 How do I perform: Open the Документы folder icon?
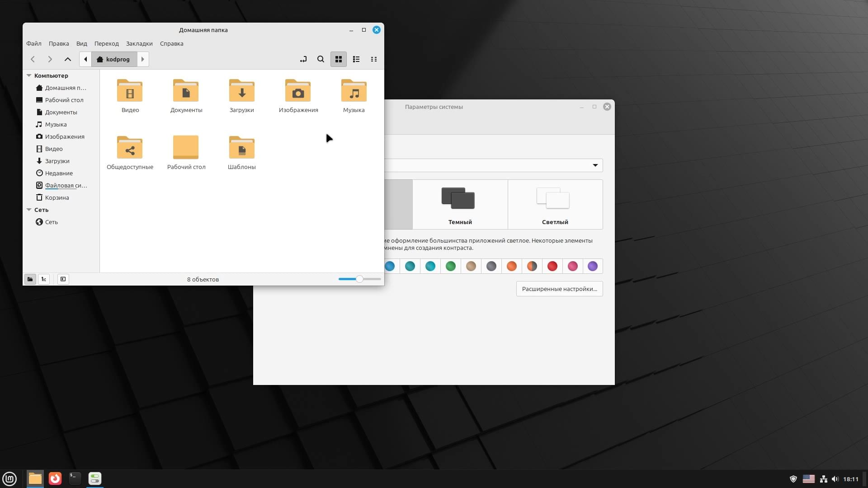pyautogui.click(x=186, y=91)
